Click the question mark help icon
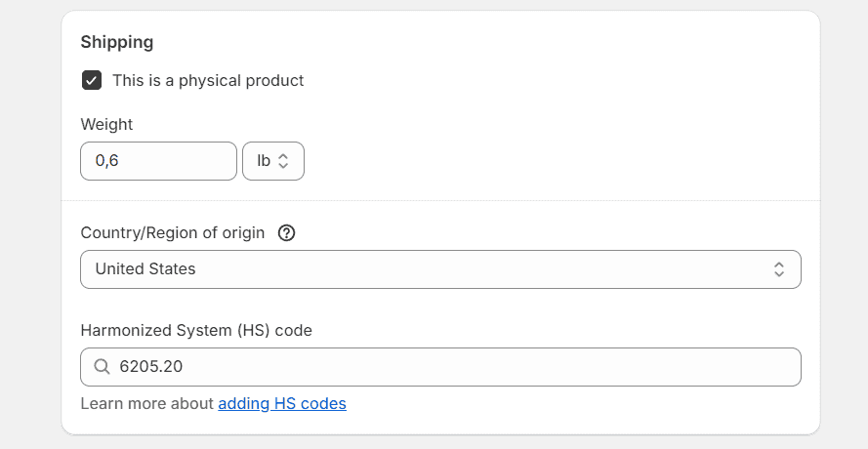Image resolution: width=868 pixels, height=449 pixels. (x=286, y=233)
